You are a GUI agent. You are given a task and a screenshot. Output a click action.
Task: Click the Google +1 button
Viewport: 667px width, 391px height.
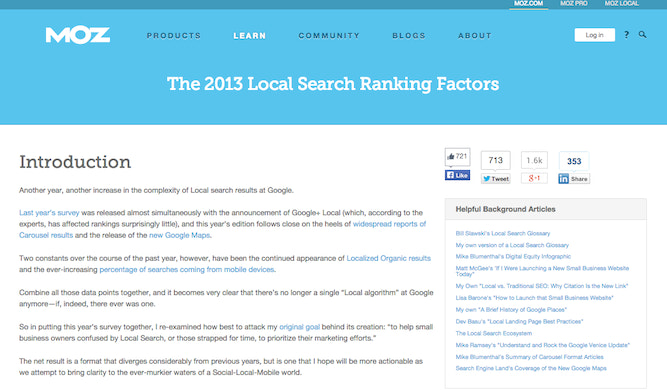point(534,178)
